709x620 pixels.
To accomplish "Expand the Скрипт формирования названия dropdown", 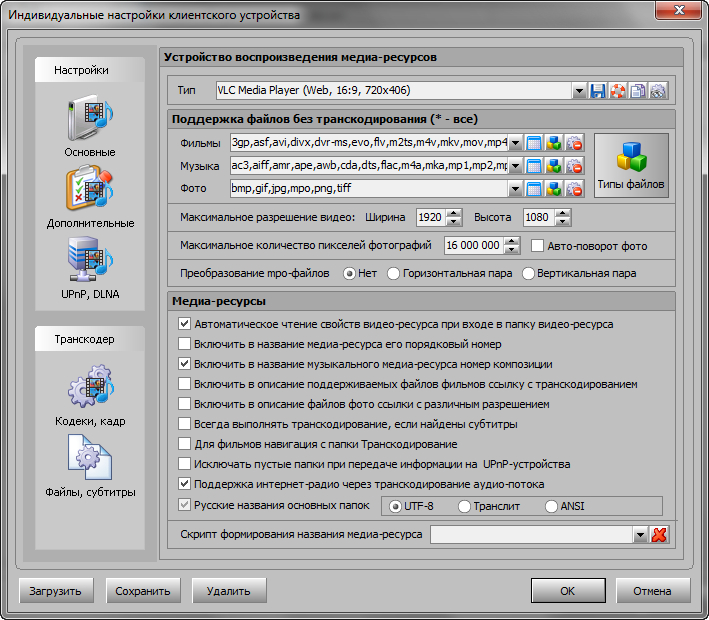I will [x=640, y=535].
